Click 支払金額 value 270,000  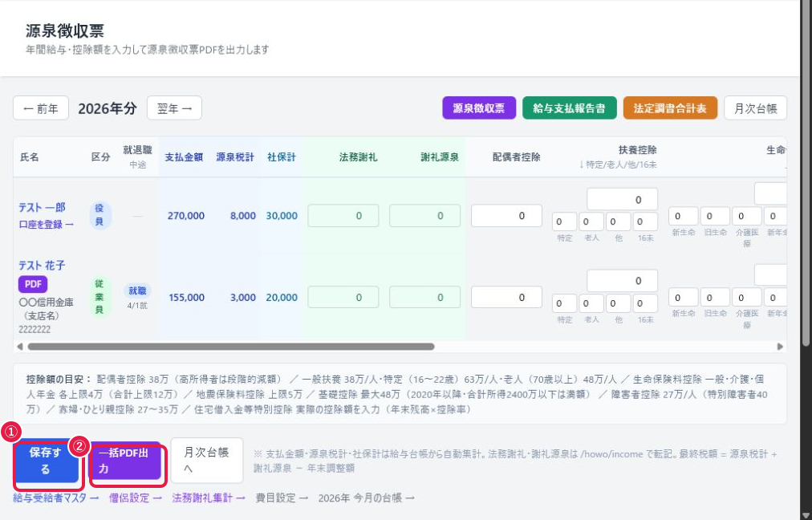185,215
